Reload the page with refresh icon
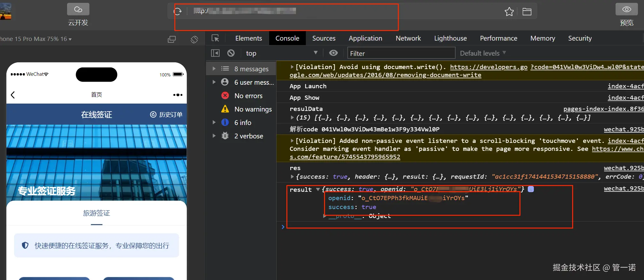644x280 pixels. click(178, 12)
